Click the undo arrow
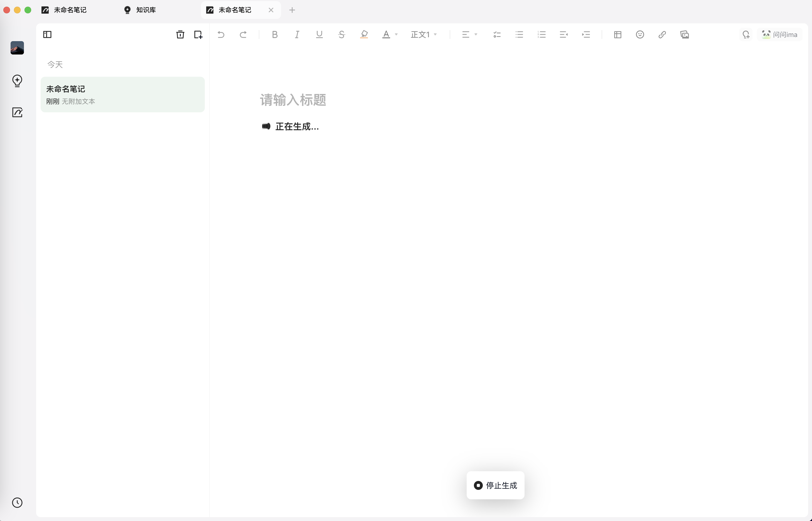The width and height of the screenshot is (812, 521). pyautogui.click(x=221, y=34)
